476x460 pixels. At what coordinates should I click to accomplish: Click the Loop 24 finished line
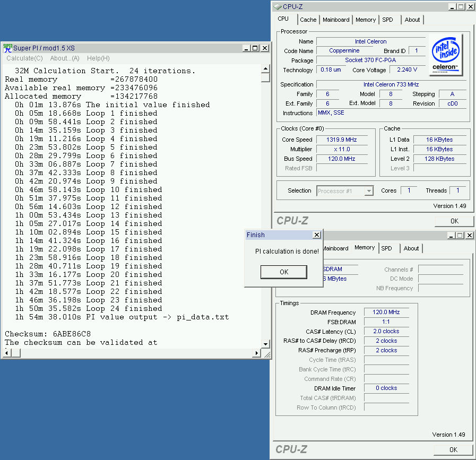click(88, 308)
